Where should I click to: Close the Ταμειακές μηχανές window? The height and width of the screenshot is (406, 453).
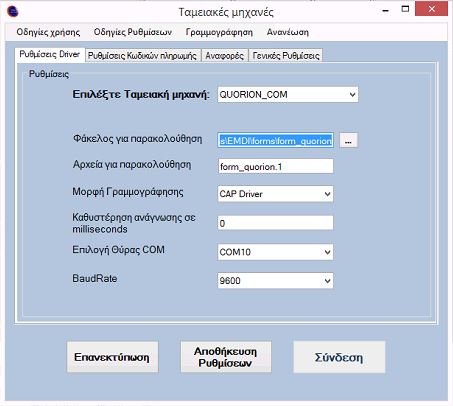tap(431, 9)
